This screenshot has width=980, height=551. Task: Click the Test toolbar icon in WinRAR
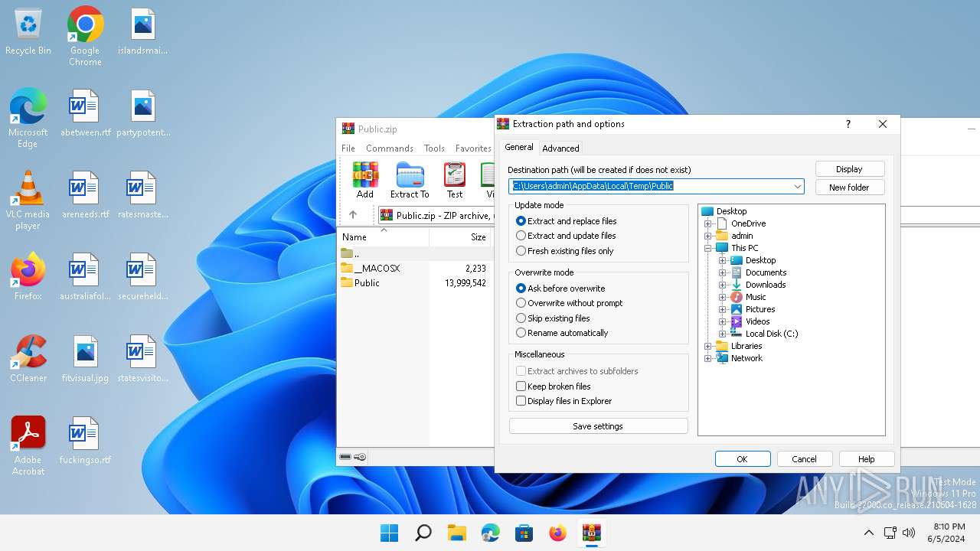point(455,180)
